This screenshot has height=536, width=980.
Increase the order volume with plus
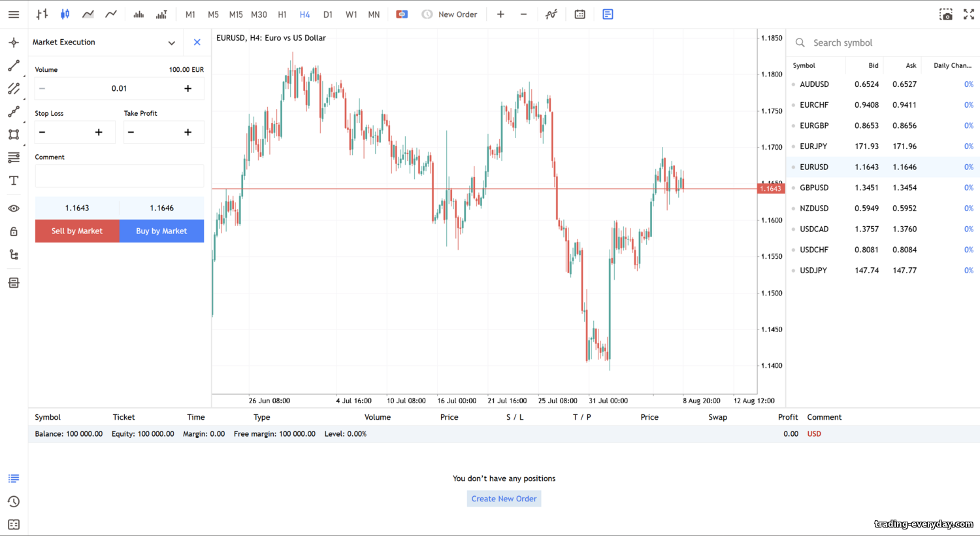click(x=188, y=89)
